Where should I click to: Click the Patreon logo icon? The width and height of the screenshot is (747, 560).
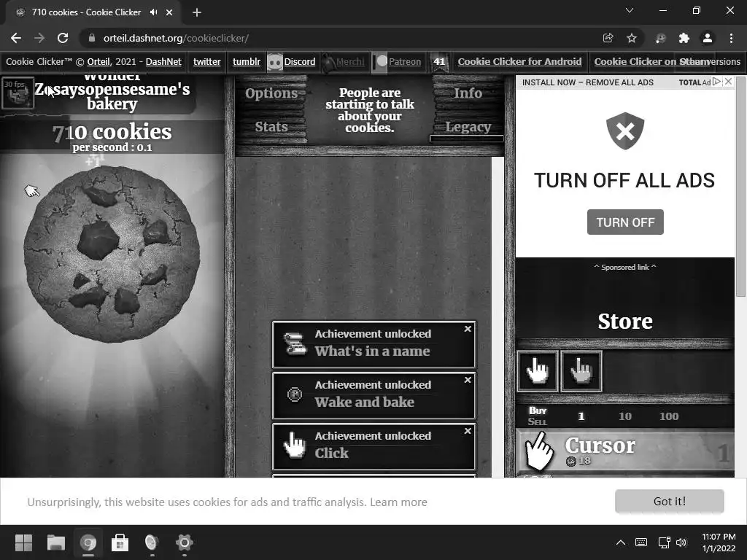point(379,62)
